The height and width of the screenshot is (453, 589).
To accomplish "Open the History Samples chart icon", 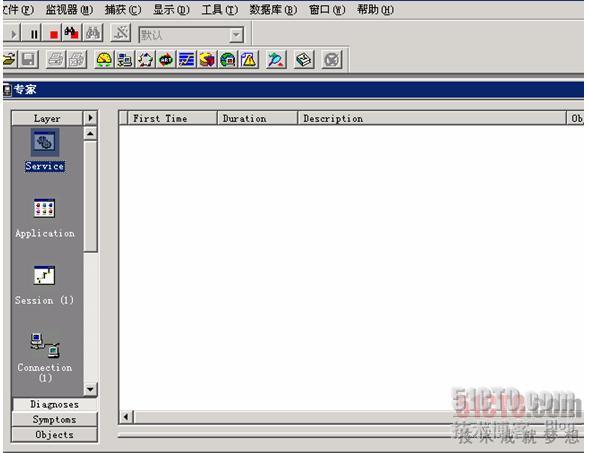I will tap(187, 59).
